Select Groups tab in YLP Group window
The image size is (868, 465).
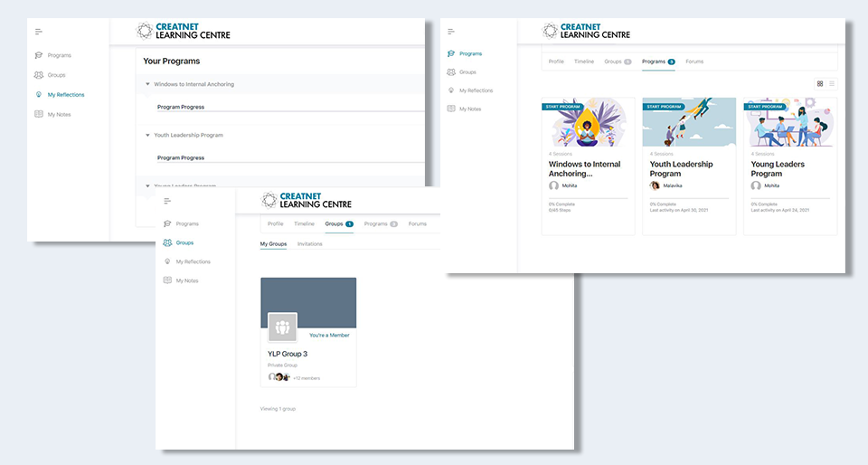point(339,223)
